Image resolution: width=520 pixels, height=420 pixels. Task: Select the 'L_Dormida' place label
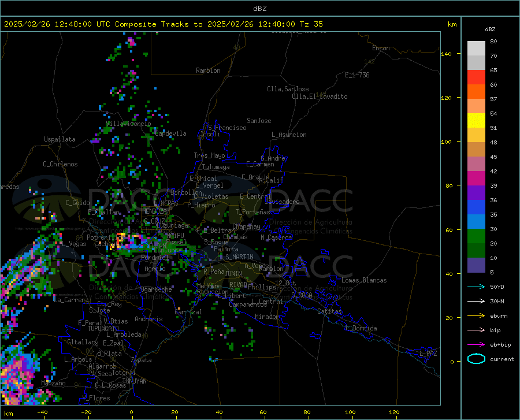click(x=361, y=328)
